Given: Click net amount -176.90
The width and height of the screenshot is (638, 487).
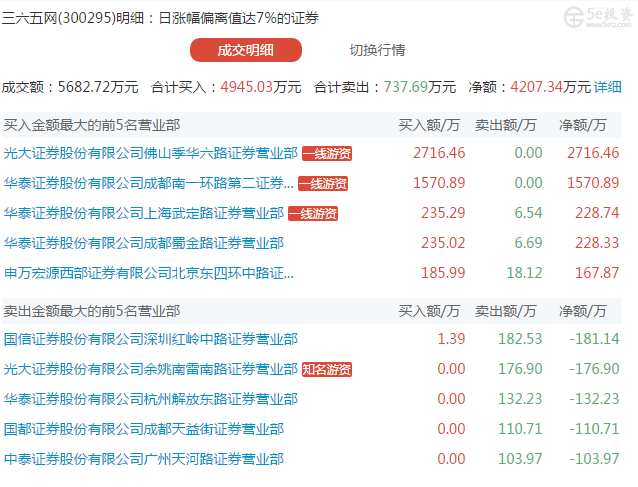Looking at the screenshot, I should click(x=594, y=369).
